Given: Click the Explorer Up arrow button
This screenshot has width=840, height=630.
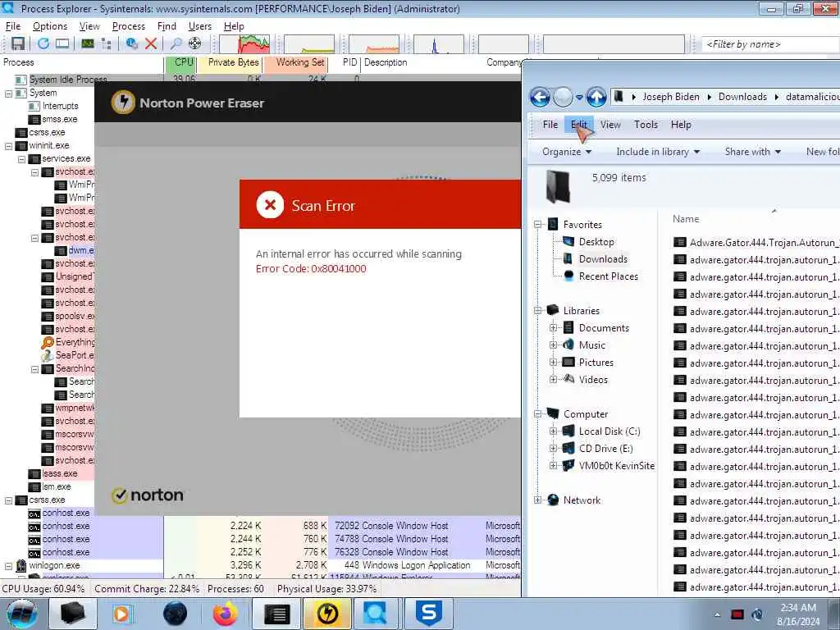Looking at the screenshot, I should pyautogui.click(x=596, y=97).
